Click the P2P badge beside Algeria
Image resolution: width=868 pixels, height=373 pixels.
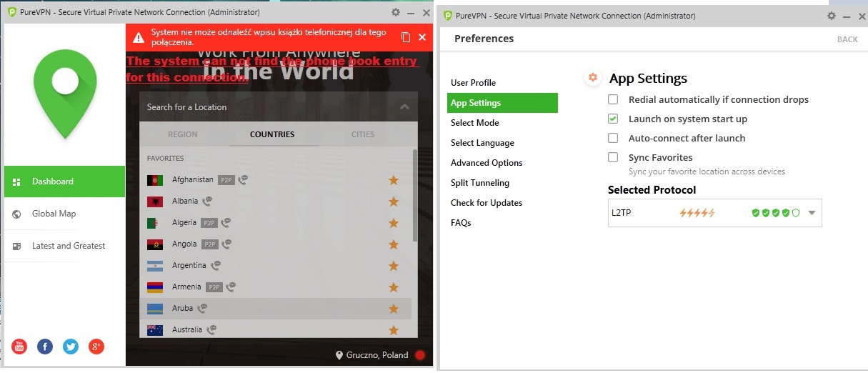pos(209,223)
